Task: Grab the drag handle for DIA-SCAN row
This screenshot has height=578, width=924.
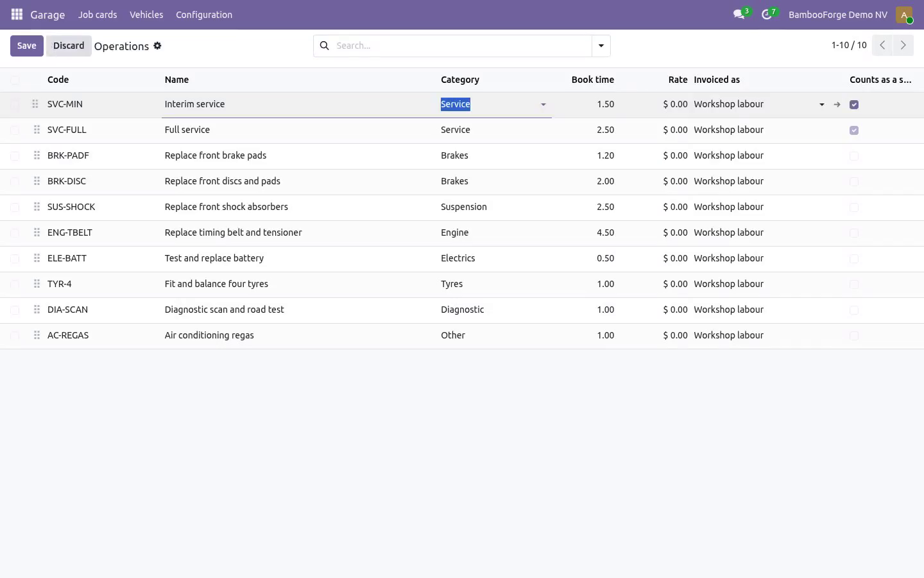Action: click(x=37, y=310)
